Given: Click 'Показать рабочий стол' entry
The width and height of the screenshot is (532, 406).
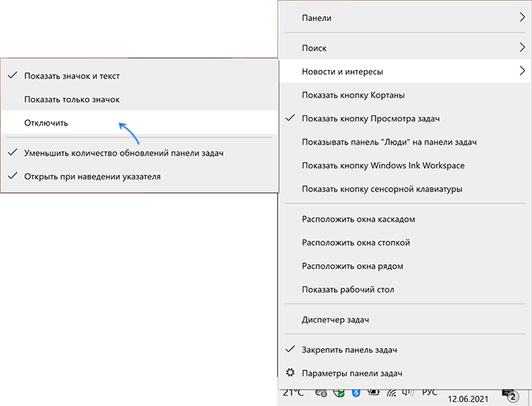Looking at the screenshot, I should pos(348,289).
